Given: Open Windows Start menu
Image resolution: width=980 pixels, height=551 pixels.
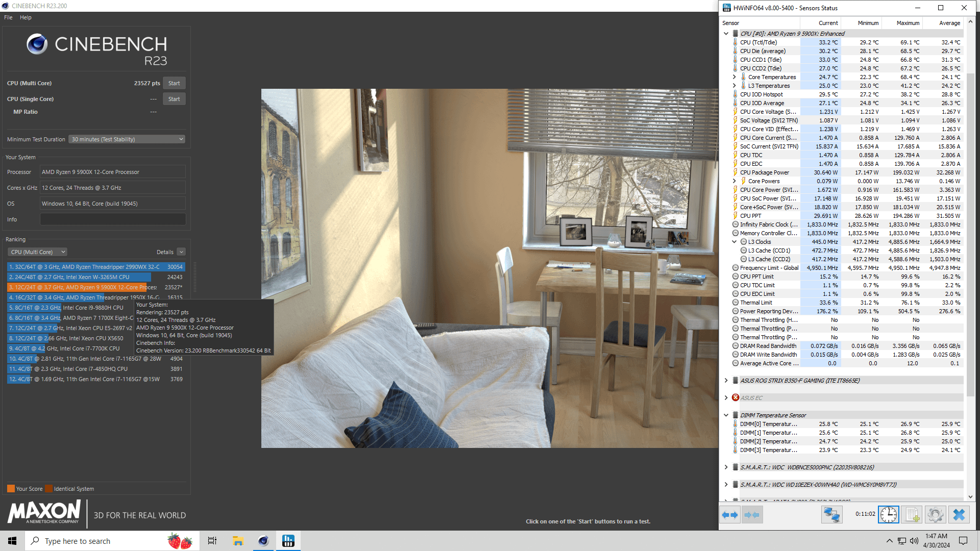Looking at the screenshot, I should [12, 541].
